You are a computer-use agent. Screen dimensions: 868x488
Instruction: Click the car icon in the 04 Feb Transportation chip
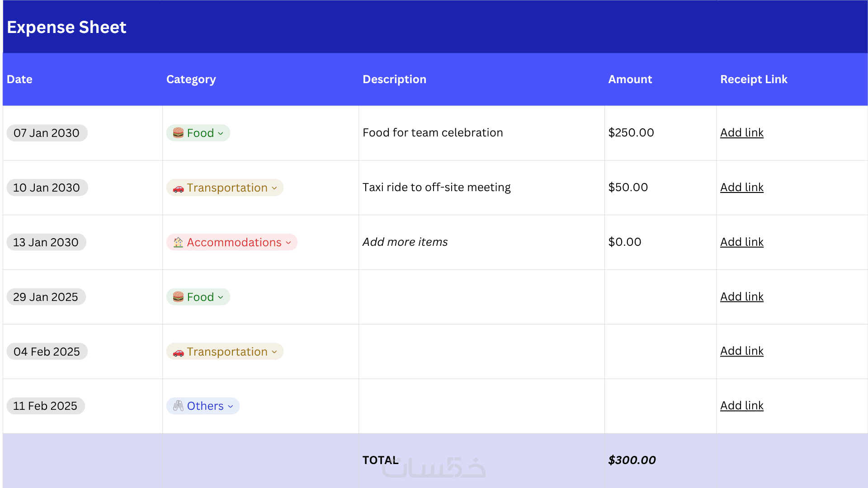point(178,352)
